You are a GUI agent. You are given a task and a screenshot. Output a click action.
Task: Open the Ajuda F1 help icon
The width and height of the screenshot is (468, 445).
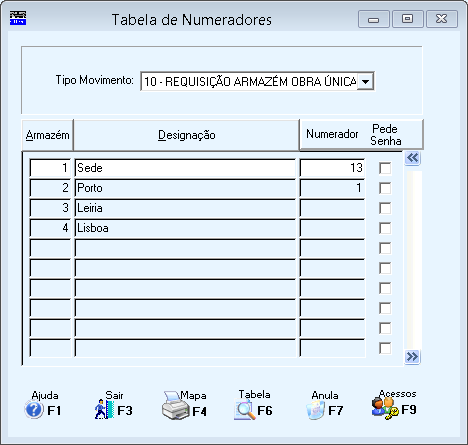[34, 410]
